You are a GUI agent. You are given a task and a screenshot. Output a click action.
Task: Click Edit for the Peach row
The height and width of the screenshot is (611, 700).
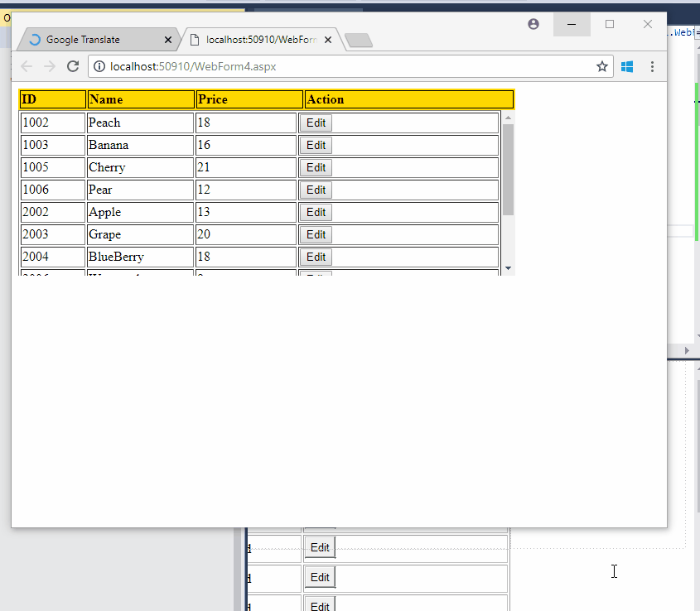click(x=315, y=123)
